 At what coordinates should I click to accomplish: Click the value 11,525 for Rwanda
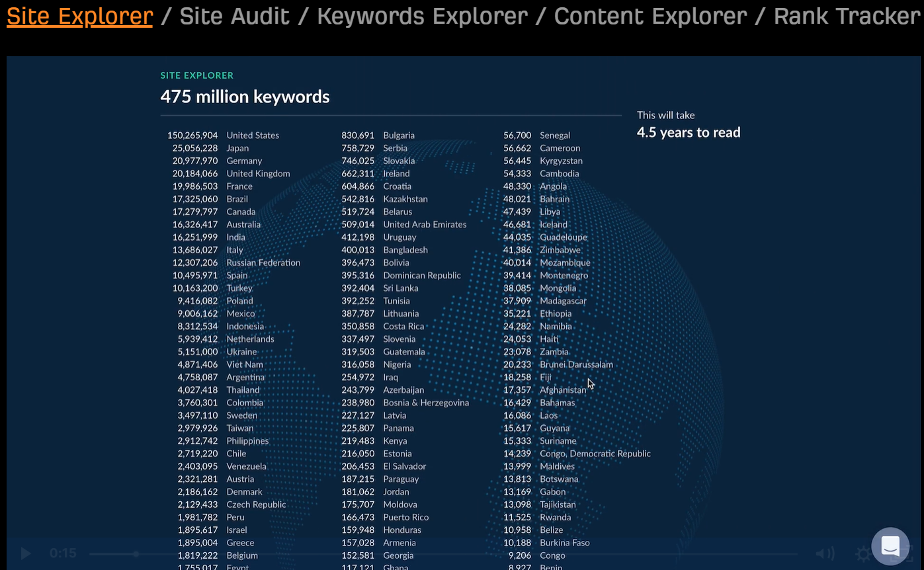(517, 517)
